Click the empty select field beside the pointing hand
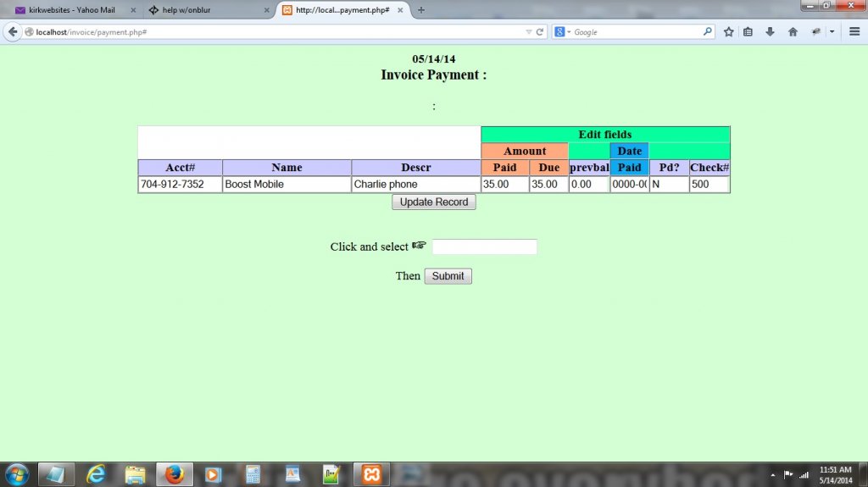Viewport: 868px width, 487px height. click(x=484, y=246)
